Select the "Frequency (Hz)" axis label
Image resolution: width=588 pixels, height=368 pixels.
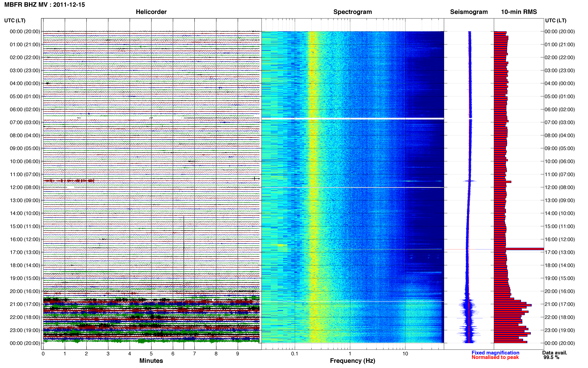tap(352, 361)
